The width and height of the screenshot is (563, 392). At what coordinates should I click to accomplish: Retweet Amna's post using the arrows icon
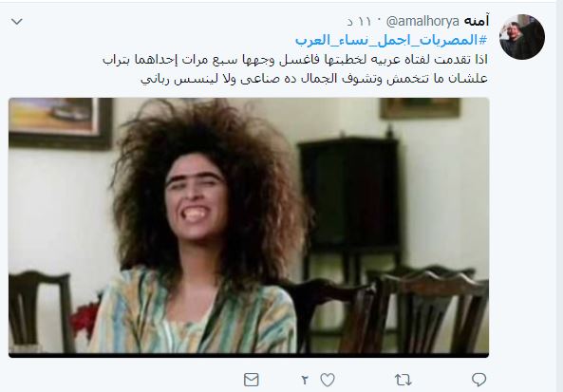tap(403, 380)
